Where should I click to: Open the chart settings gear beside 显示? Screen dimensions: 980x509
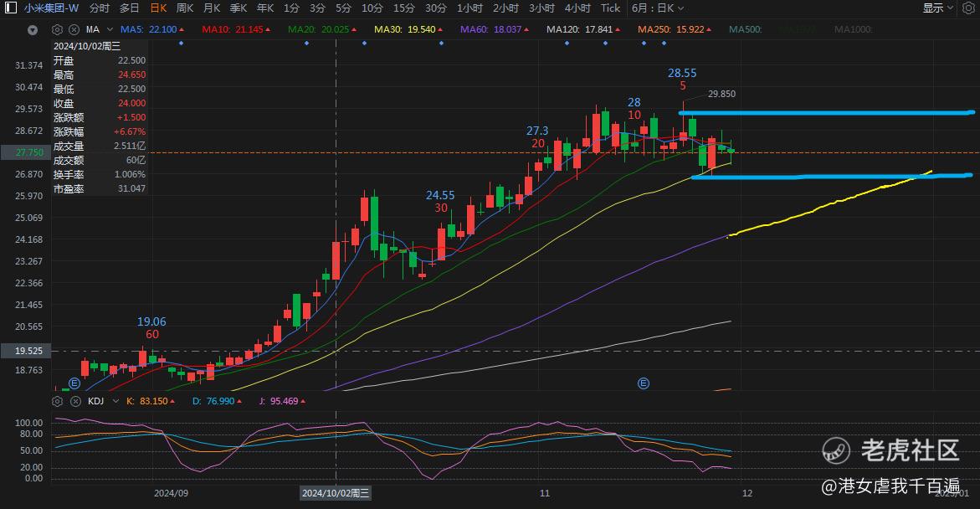(968, 8)
